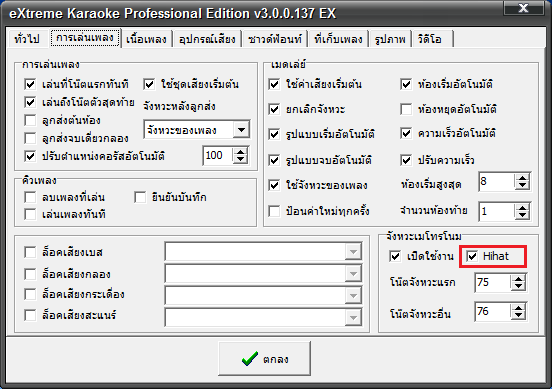Open the อุปกรณ์เสียง tab

[x=207, y=39]
